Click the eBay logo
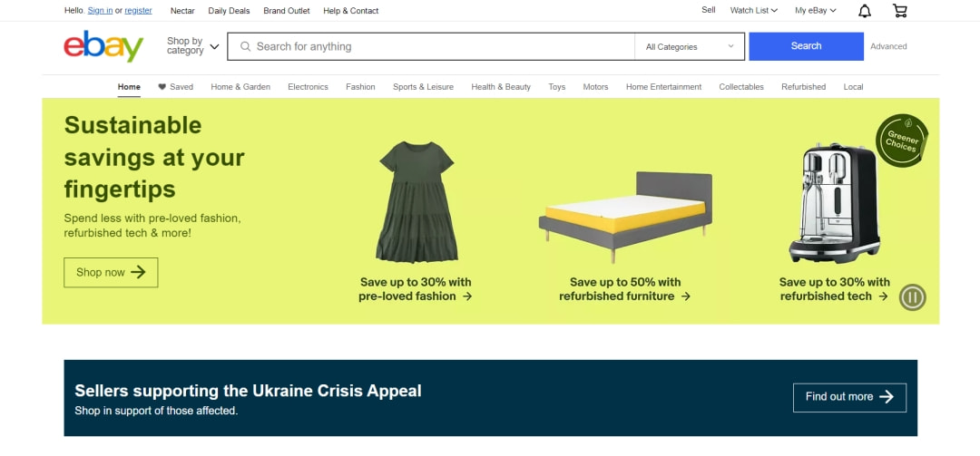 103,46
